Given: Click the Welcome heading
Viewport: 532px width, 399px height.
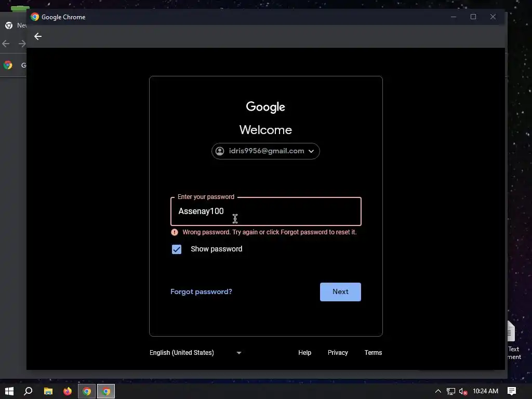Looking at the screenshot, I should [x=265, y=130].
